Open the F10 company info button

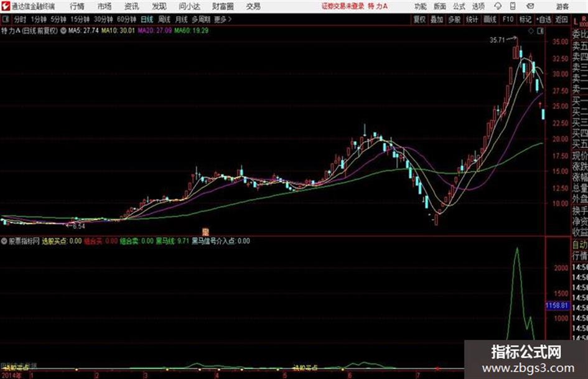tap(508, 19)
